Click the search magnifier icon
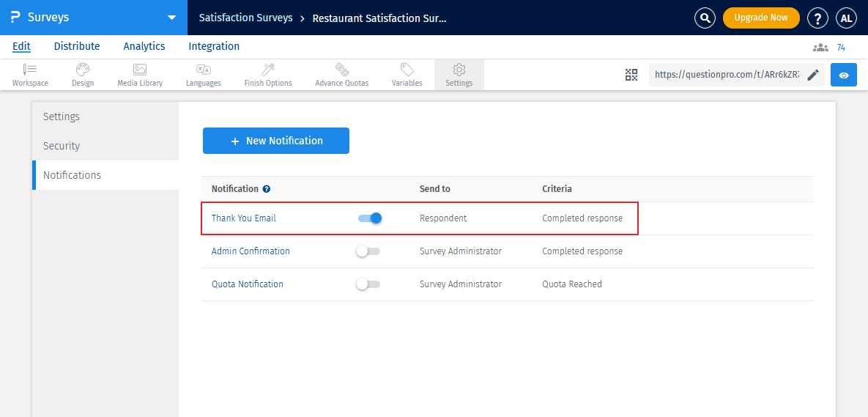 [705, 18]
